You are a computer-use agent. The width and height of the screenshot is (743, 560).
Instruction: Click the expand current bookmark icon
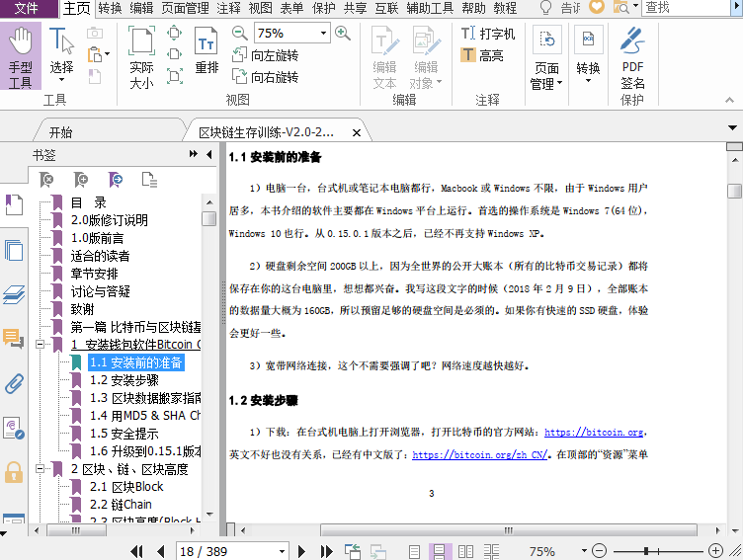(150, 180)
